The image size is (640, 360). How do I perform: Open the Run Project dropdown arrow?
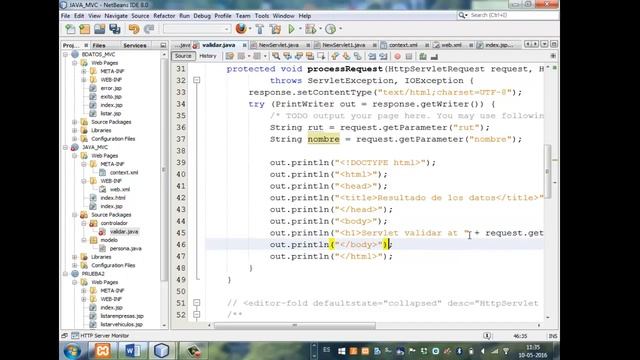click(300, 29)
